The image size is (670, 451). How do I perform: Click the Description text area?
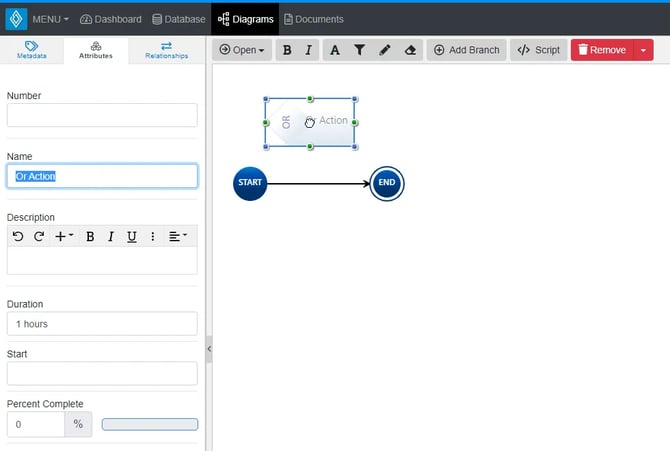coord(102,260)
